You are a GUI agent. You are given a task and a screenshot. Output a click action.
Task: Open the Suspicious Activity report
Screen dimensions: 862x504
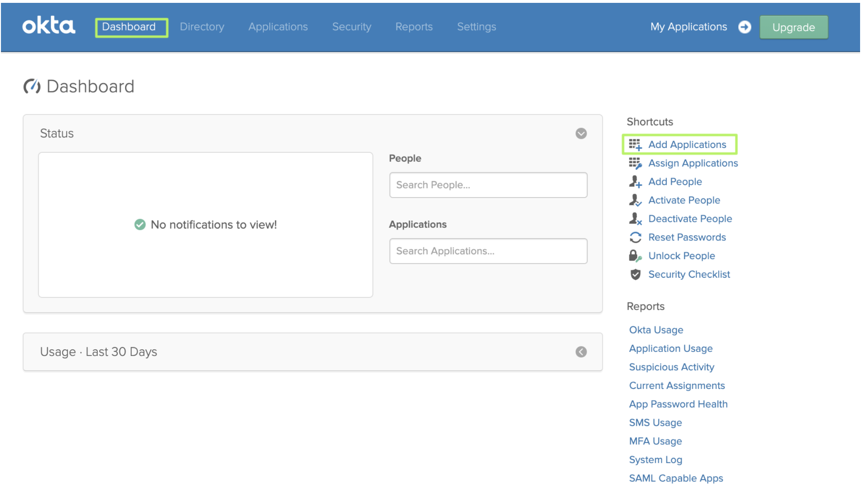coord(672,367)
